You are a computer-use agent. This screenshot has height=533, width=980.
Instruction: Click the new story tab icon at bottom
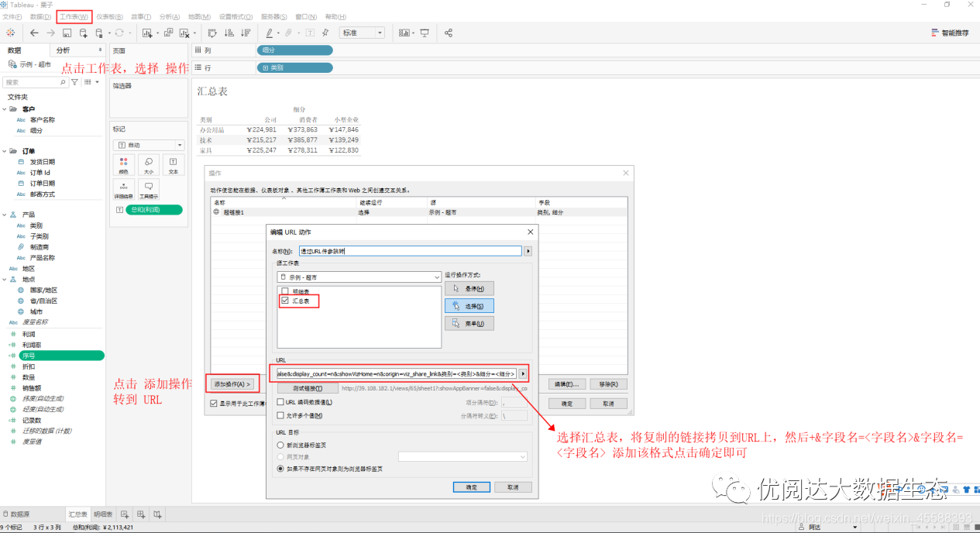(x=157, y=514)
